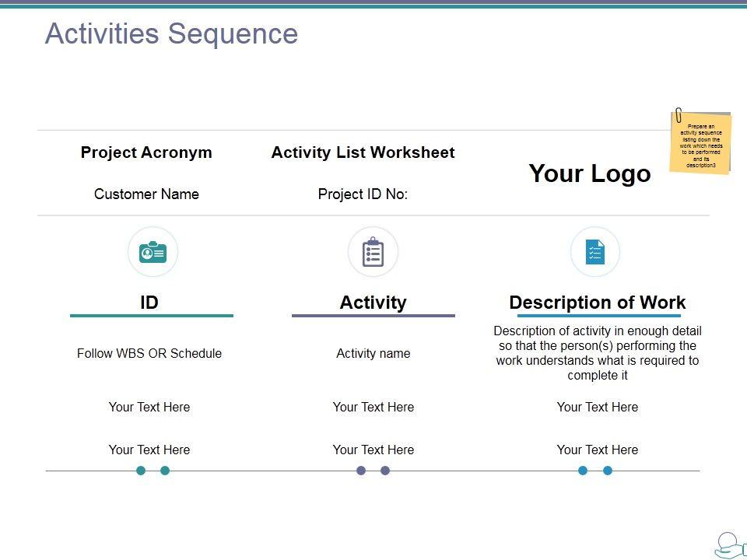Select first Your Text Here under ID
The width and height of the screenshot is (747, 560).
click(149, 407)
